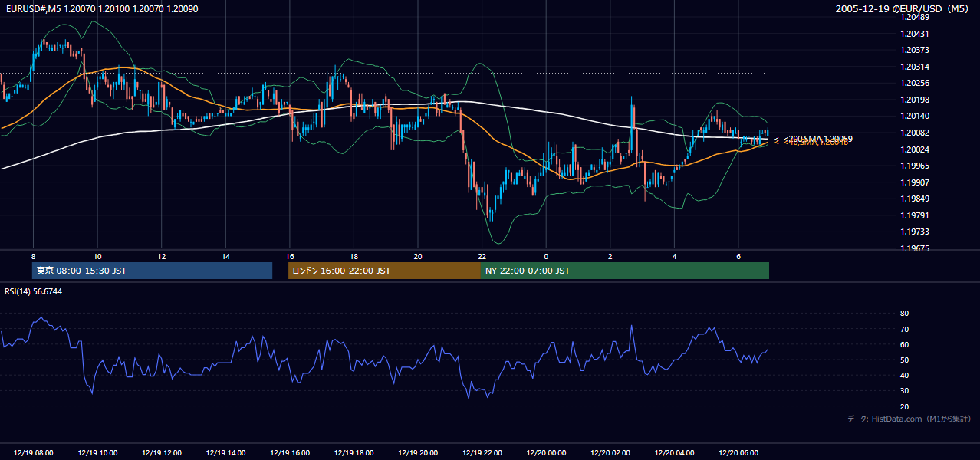Click price axis value 1.19733
This screenshot has height=460, width=980.
914,232
